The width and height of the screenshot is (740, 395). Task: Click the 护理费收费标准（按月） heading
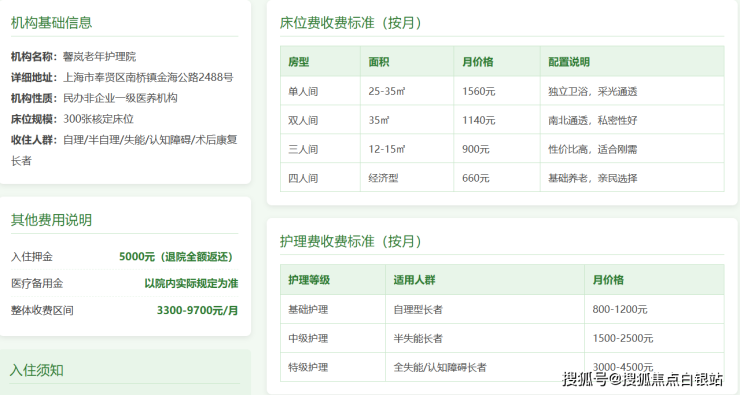(351, 241)
